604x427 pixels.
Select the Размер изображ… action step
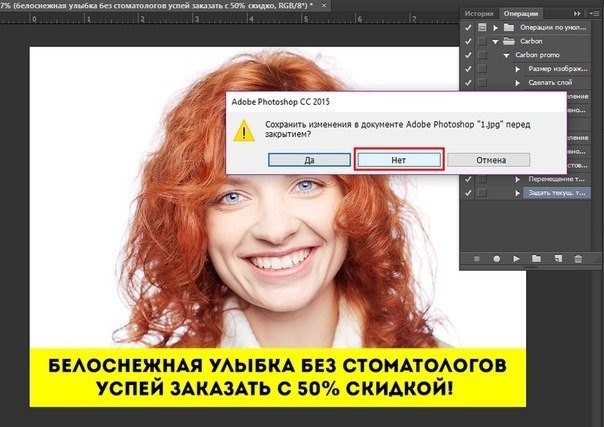pyautogui.click(x=558, y=69)
